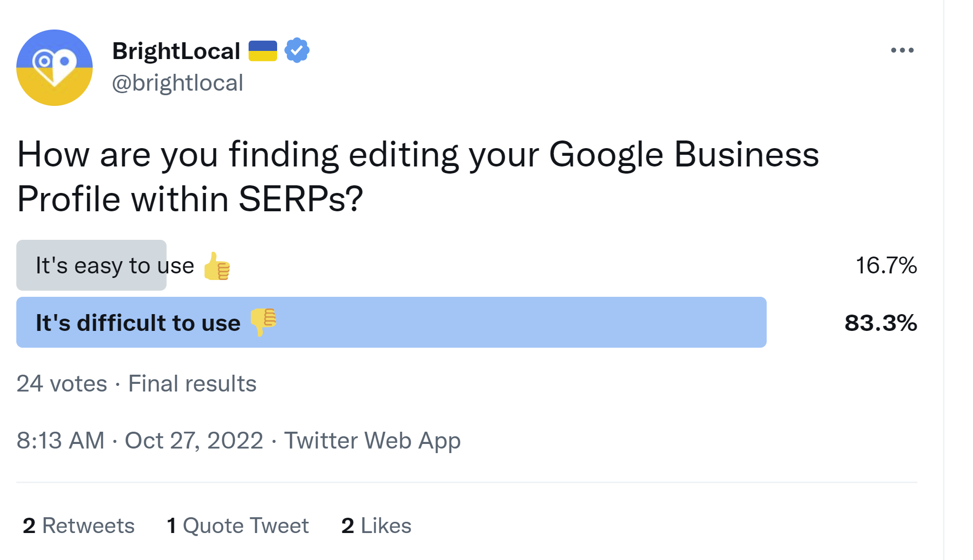Select the "It's easy to use" poll option

tap(115, 266)
